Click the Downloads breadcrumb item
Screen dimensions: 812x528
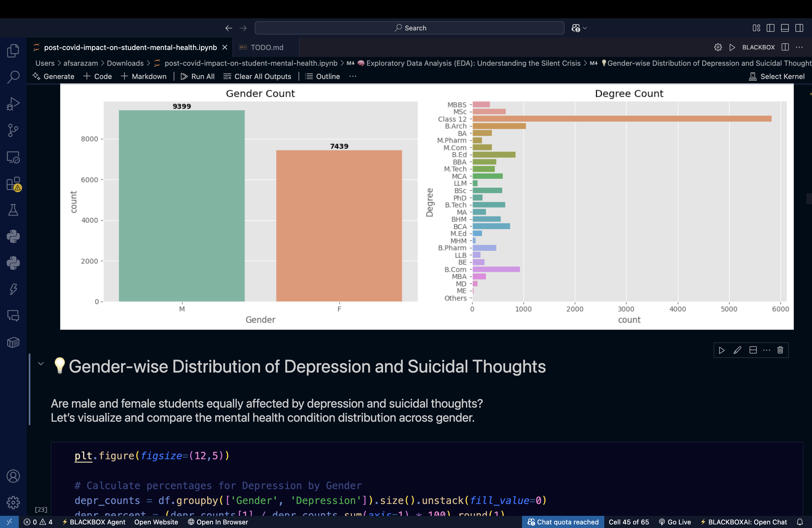point(125,63)
